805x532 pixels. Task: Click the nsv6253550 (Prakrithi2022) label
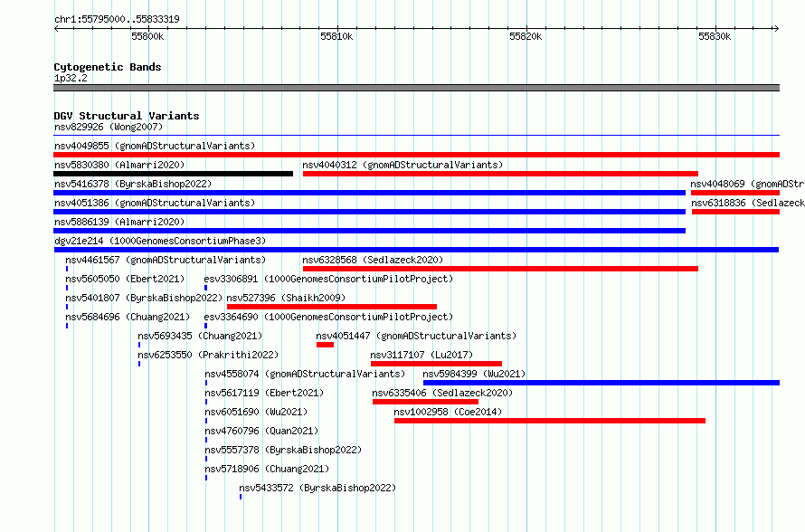[x=208, y=355]
